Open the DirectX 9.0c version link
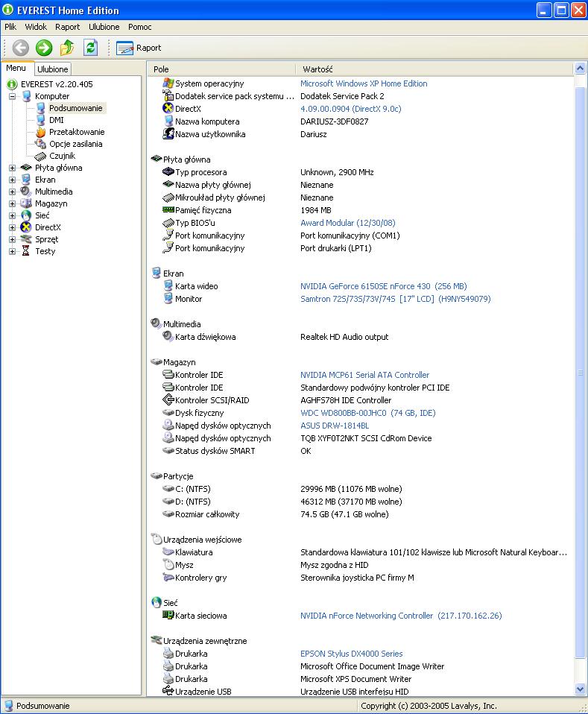Image resolution: width=588 pixels, height=714 pixels. (351, 109)
